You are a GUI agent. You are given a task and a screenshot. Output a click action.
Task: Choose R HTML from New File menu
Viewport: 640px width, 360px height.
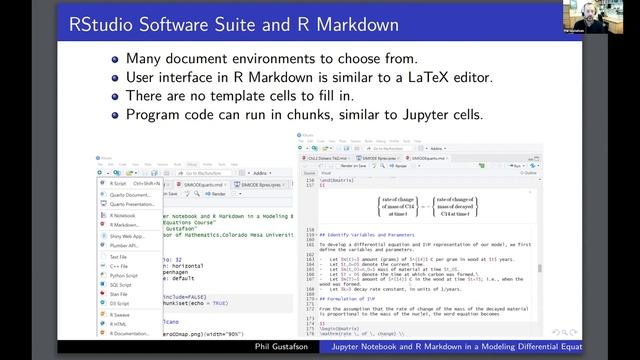pyautogui.click(x=130, y=324)
